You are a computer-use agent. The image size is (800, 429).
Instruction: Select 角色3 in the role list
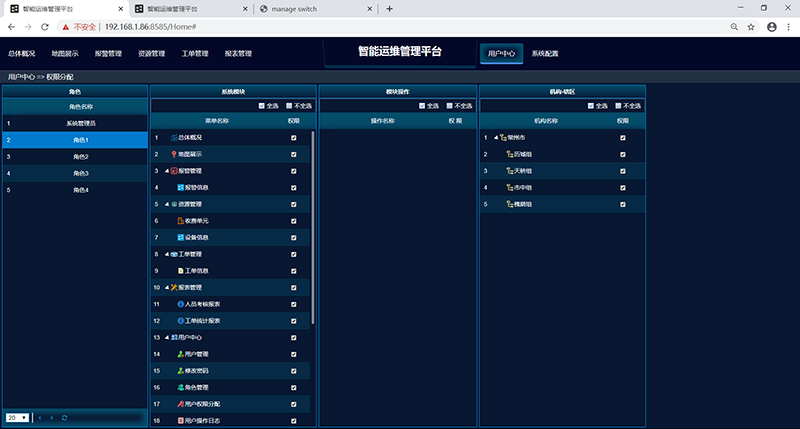click(80, 174)
